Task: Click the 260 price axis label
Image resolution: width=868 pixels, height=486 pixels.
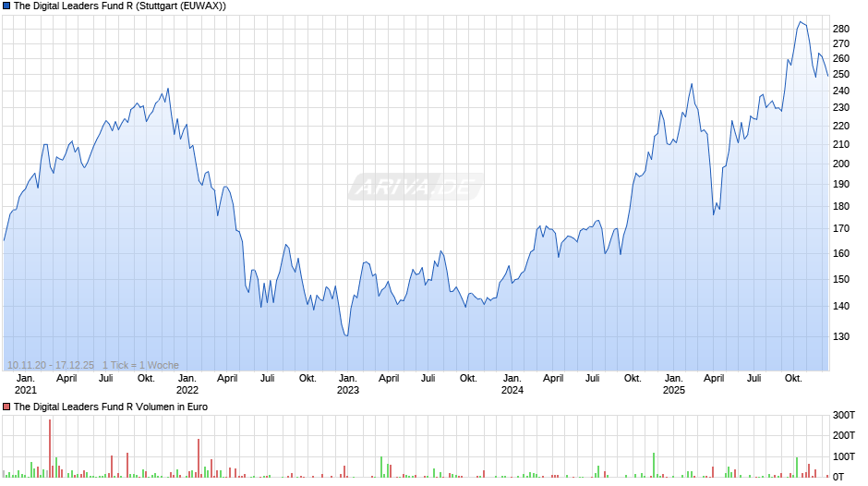Action: point(841,59)
